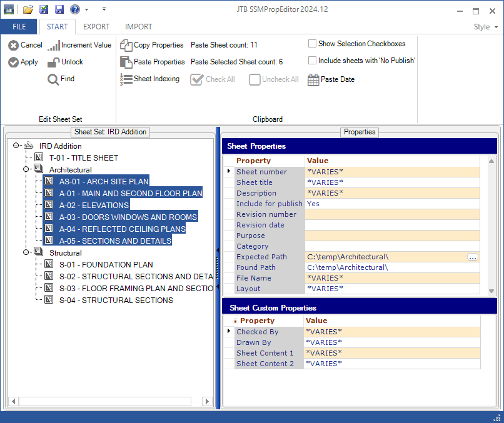This screenshot has height=423, width=504.
Task: Click the Find magnifier icon
Action: click(54, 79)
